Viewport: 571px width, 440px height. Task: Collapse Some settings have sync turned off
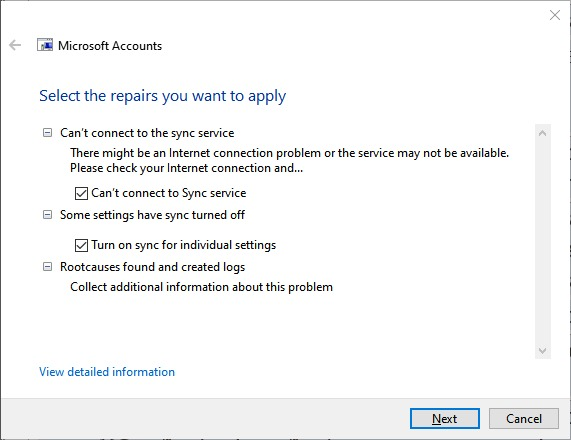pyautogui.click(x=47, y=215)
